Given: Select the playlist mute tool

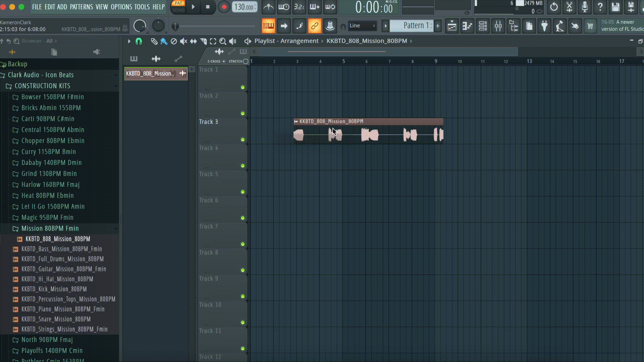Looking at the screenshot, I should [183, 41].
